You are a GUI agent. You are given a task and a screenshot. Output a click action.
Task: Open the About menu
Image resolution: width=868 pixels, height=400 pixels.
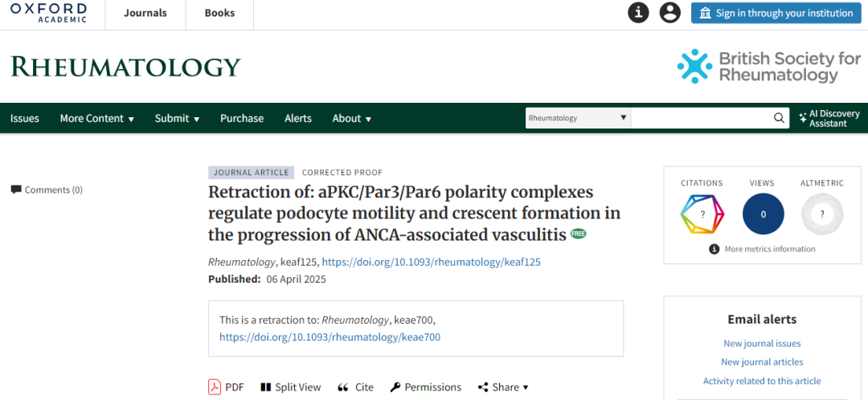pyautogui.click(x=351, y=118)
